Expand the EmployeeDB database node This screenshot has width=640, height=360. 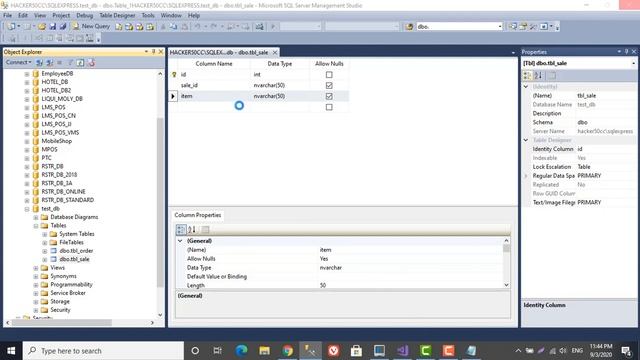pyautogui.click(x=27, y=74)
